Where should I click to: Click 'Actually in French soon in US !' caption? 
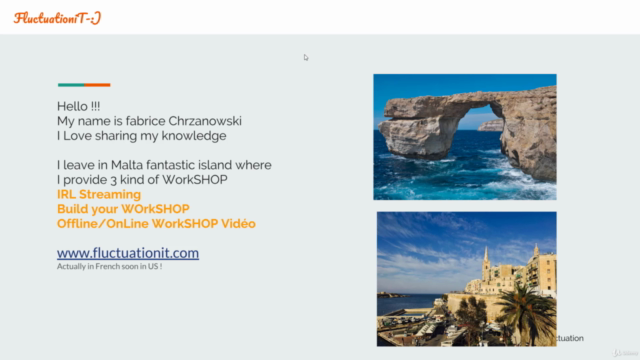[109, 267]
